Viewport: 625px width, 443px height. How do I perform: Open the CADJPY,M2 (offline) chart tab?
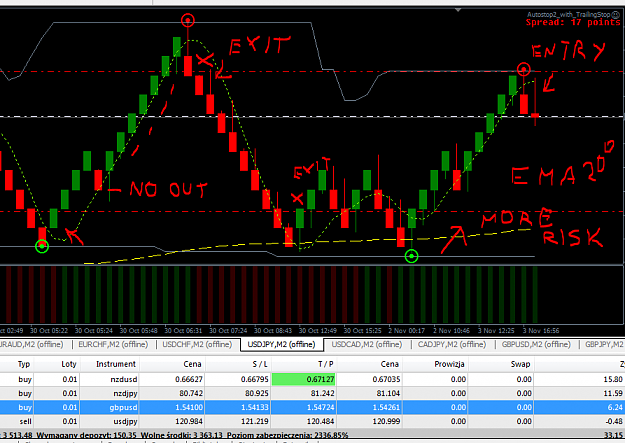pyautogui.click(x=452, y=345)
